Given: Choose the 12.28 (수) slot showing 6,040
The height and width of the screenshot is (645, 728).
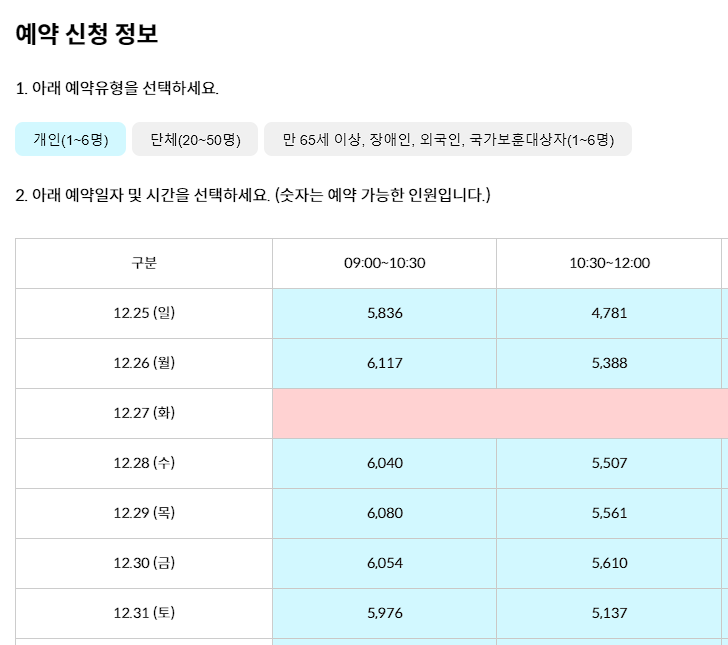Looking at the screenshot, I should [x=384, y=463].
